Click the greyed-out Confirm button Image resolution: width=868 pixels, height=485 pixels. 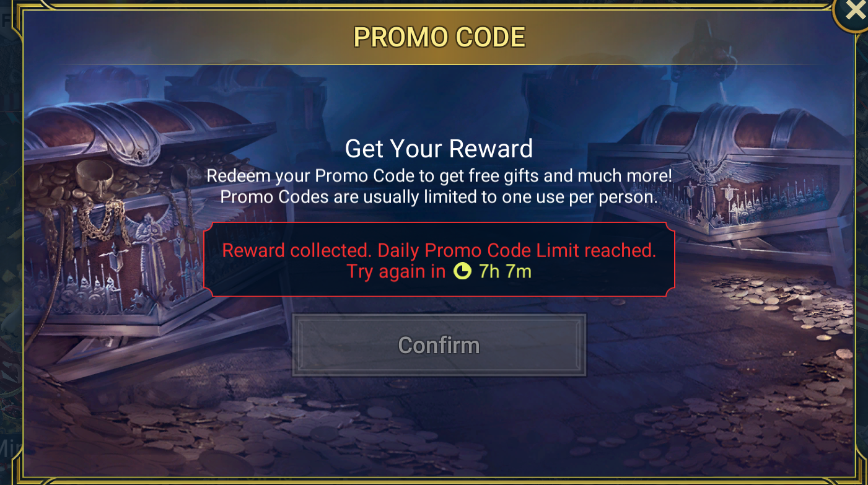(439, 345)
